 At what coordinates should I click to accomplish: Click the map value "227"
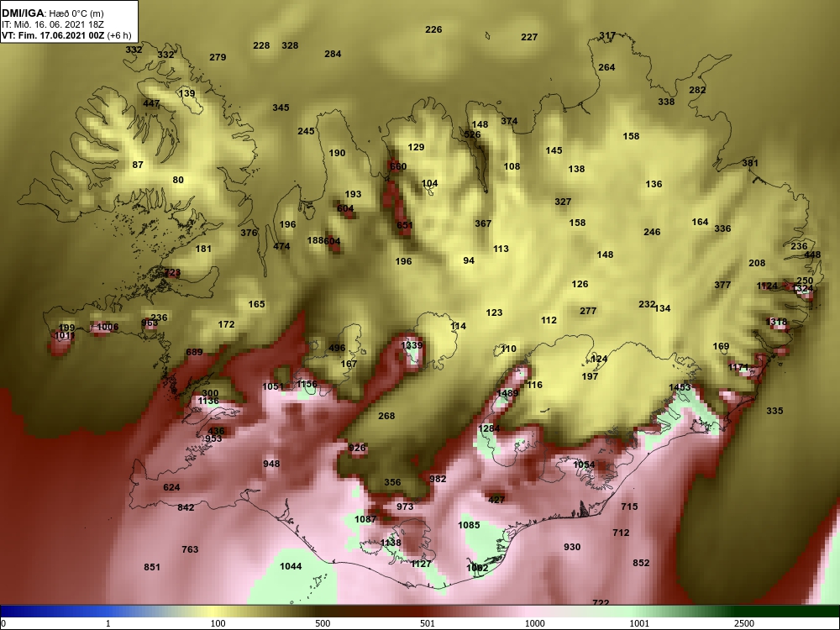click(529, 37)
